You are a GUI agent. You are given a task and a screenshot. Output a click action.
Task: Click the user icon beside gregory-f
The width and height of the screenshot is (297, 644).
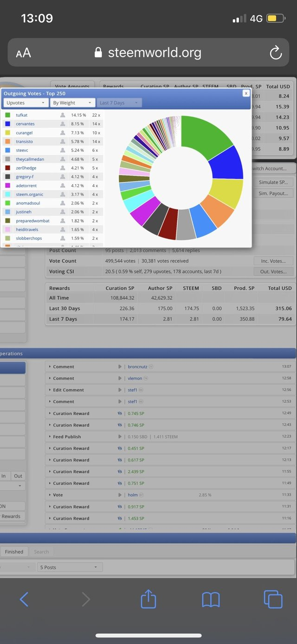click(x=63, y=177)
